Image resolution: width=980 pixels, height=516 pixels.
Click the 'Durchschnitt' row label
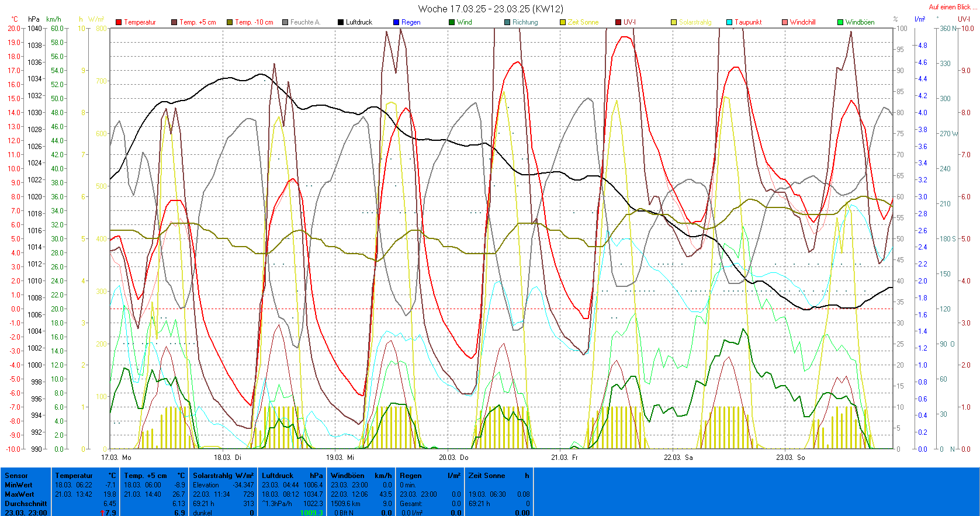[x=26, y=504]
